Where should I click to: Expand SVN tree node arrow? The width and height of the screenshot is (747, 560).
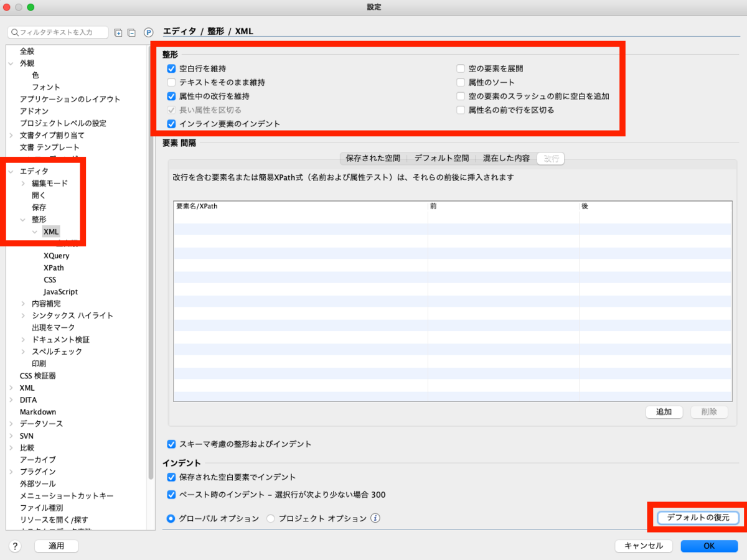[x=11, y=436]
